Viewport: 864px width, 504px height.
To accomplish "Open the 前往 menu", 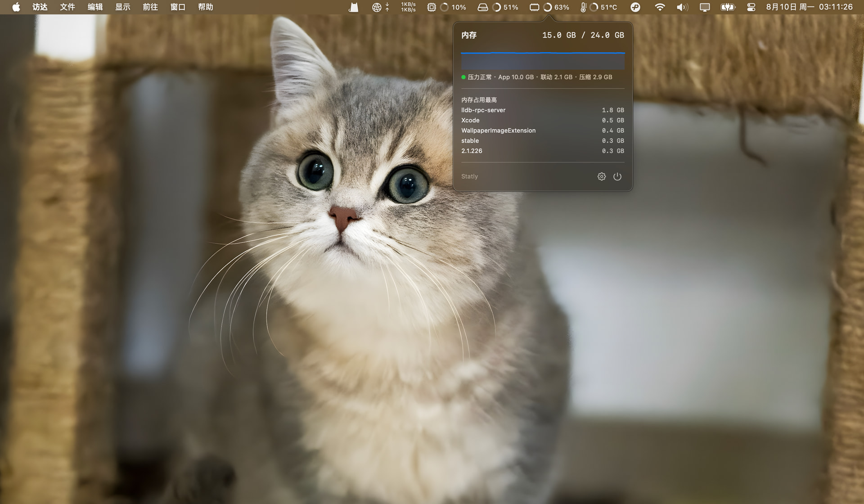I will (x=150, y=7).
